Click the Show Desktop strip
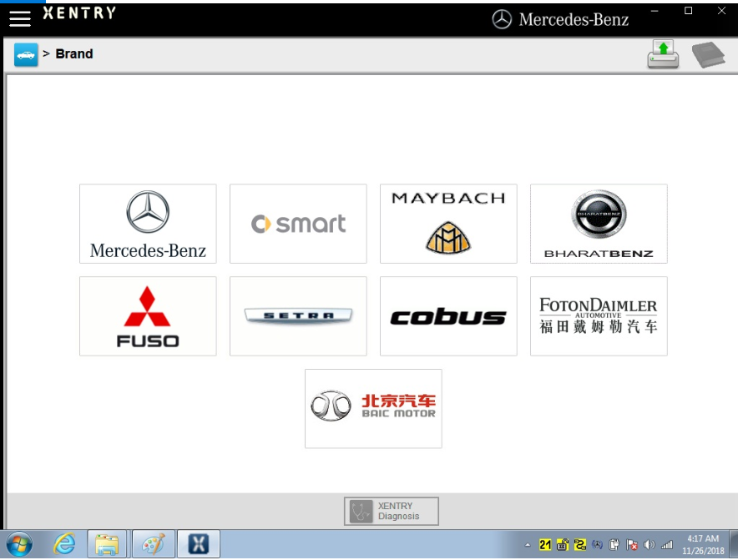Screen dimensions: 738x560 733,544
